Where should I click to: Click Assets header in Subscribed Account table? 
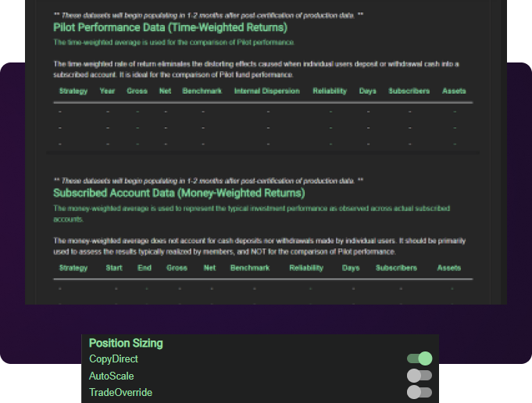[x=449, y=268]
